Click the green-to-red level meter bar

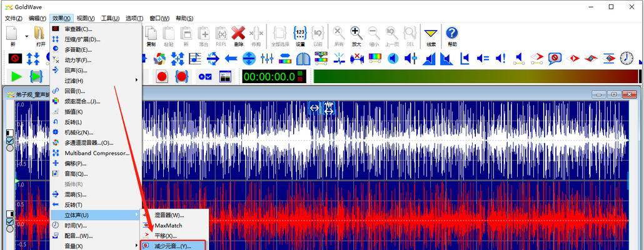click(x=476, y=76)
